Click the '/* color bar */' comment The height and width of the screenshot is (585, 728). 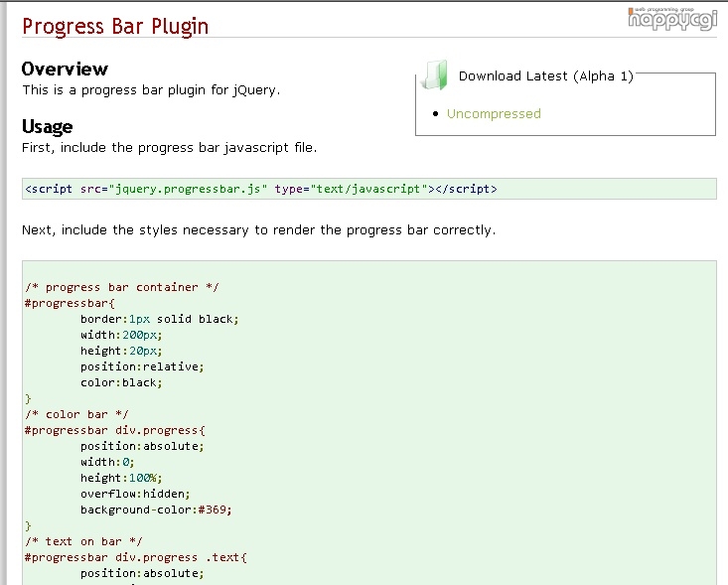(76, 414)
